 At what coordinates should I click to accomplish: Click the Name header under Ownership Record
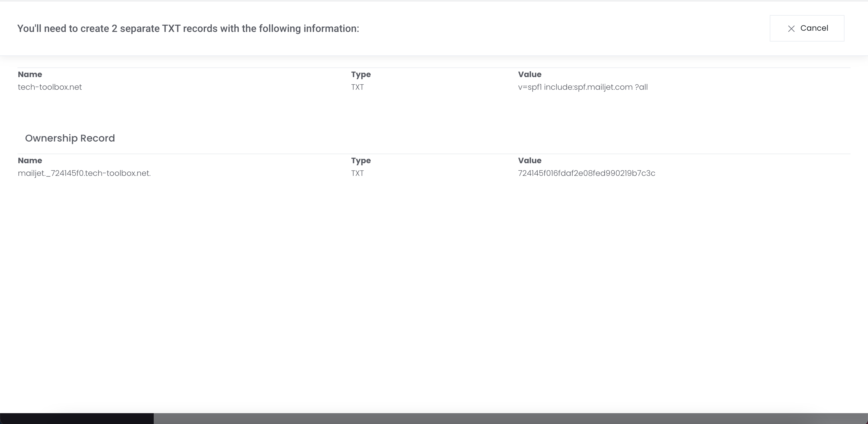(30, 161)
